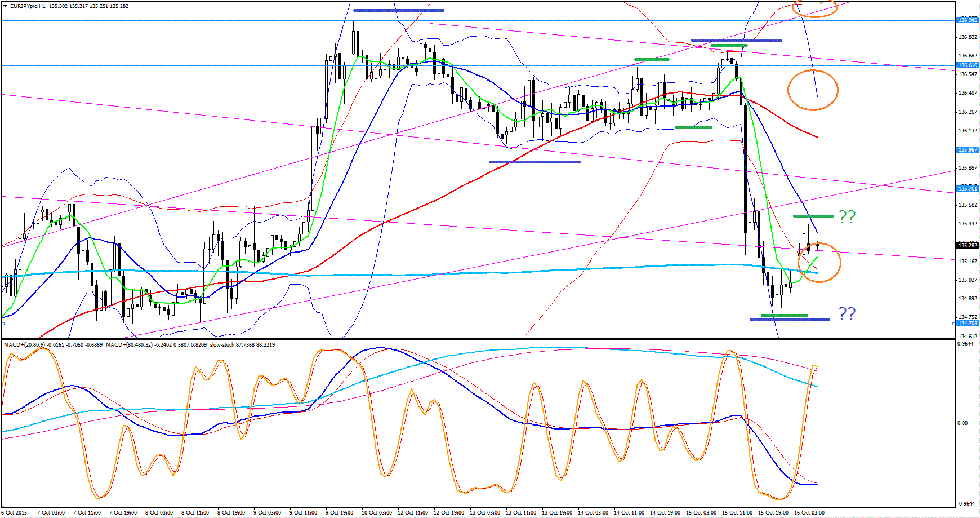
Task: Select the green bar beside green question marks
Action: (813, 216)
